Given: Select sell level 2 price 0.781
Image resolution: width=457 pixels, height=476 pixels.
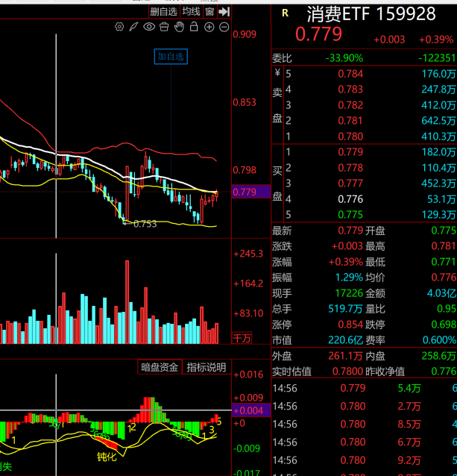Looking at the screenshot, I should pos(350,121).
